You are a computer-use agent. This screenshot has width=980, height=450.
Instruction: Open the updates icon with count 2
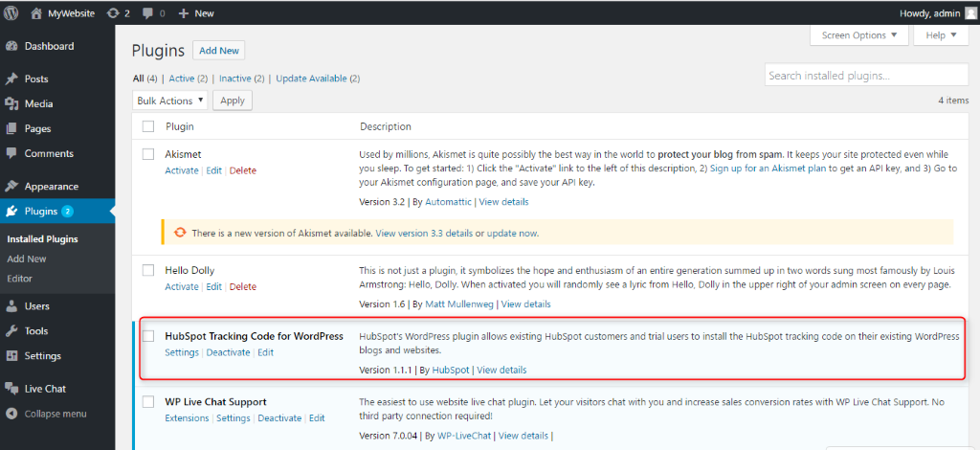[113, 12]
